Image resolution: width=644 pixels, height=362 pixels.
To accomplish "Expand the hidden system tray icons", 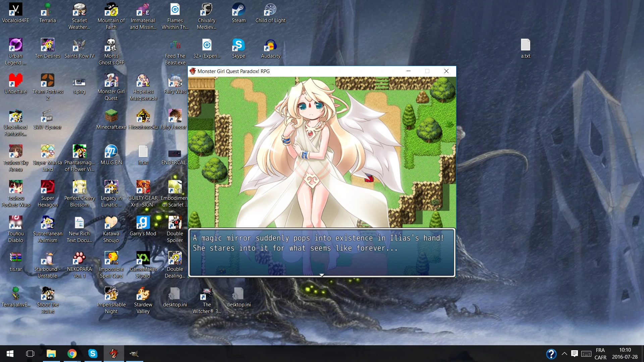I will coord(565,354).
